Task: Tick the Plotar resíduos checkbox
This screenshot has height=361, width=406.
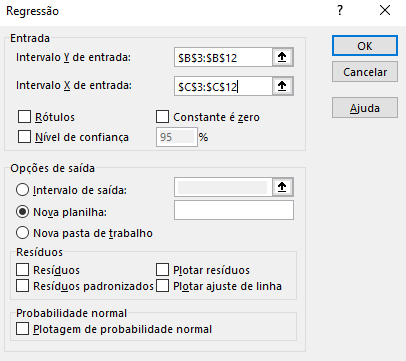Action: 162,270
